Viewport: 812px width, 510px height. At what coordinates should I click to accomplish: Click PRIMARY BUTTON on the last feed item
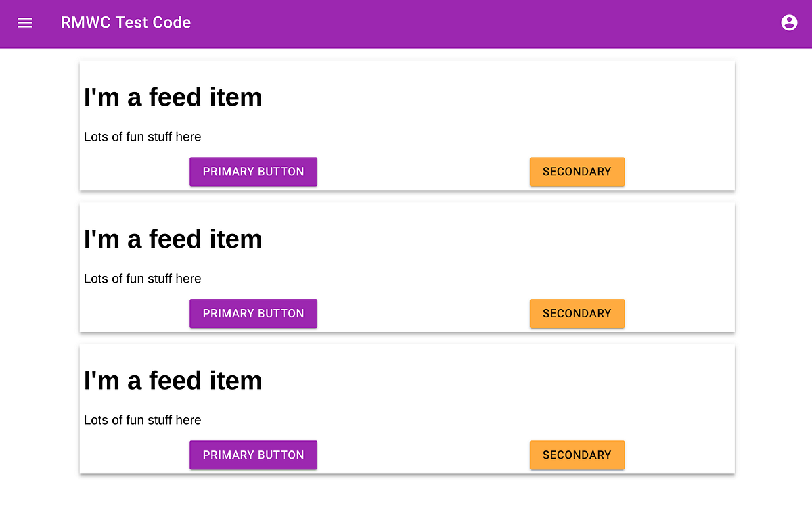pyautogui.click(x=253, y=455)
